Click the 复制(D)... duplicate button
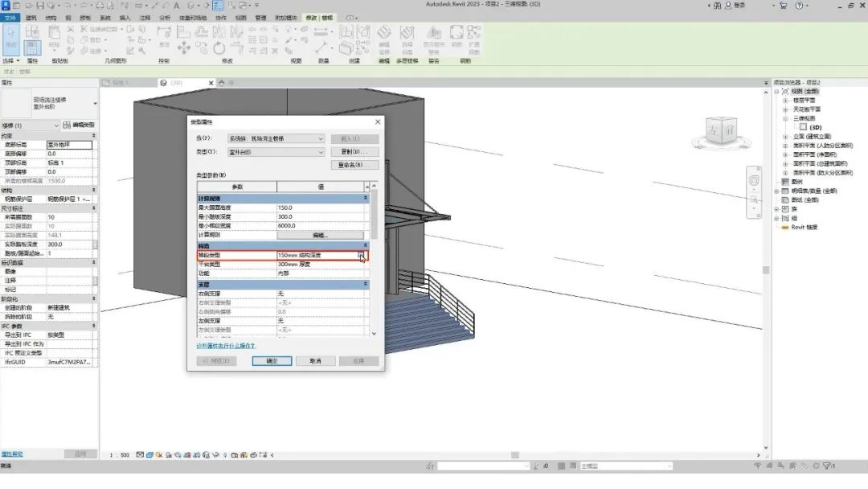 [x=355, y=152]
